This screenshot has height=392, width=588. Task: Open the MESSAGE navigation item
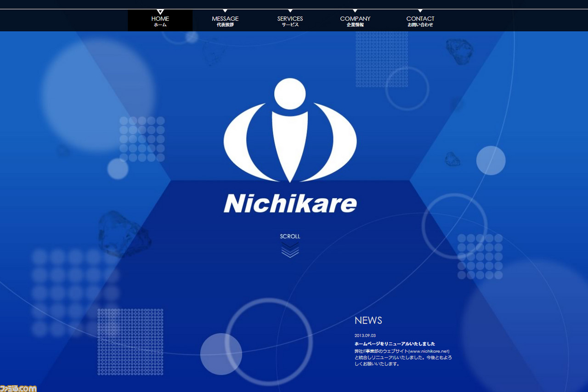click(x=225, y=21)
